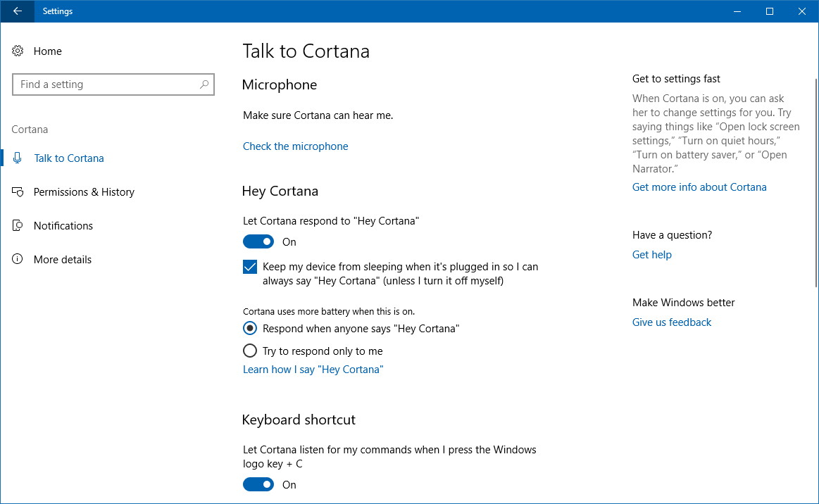Click the Make Windows better heading
Viewport: 819px width, 504px height.
coord(683,303)
